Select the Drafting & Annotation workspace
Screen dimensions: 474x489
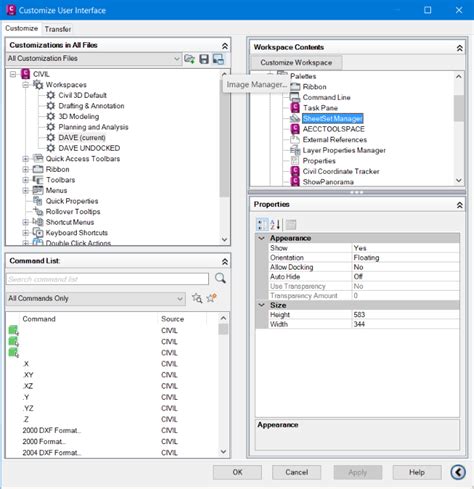[91, 106]
